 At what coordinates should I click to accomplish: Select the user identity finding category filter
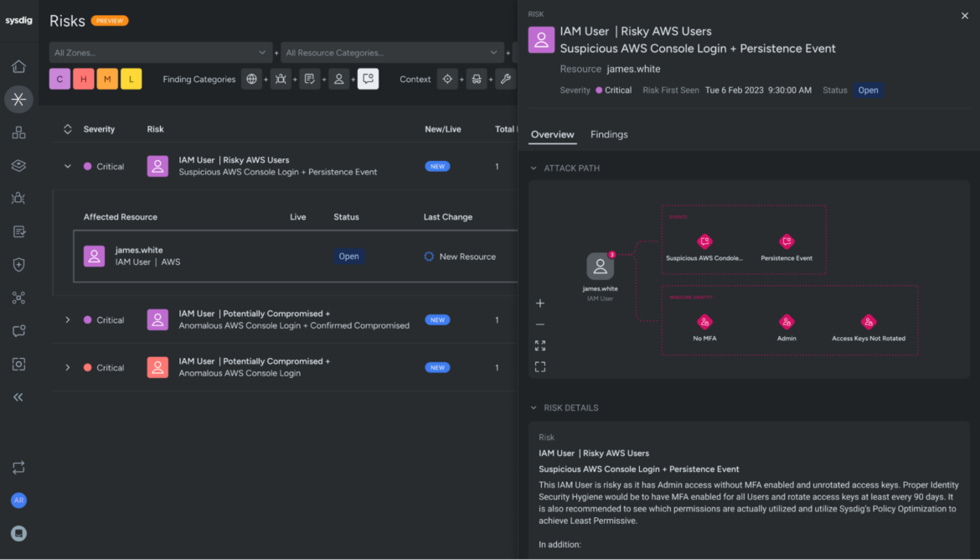[x=338, y=78]
